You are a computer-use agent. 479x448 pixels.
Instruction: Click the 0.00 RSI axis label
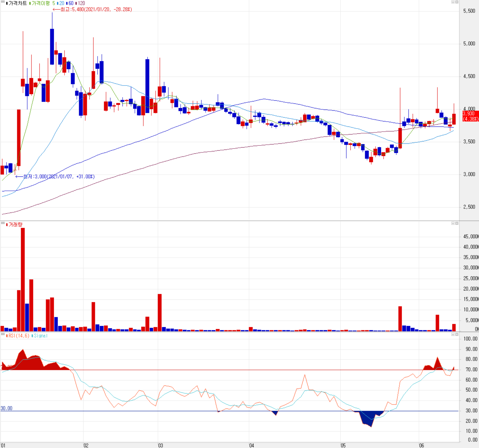pyautogui.click(x=472, y=440)
